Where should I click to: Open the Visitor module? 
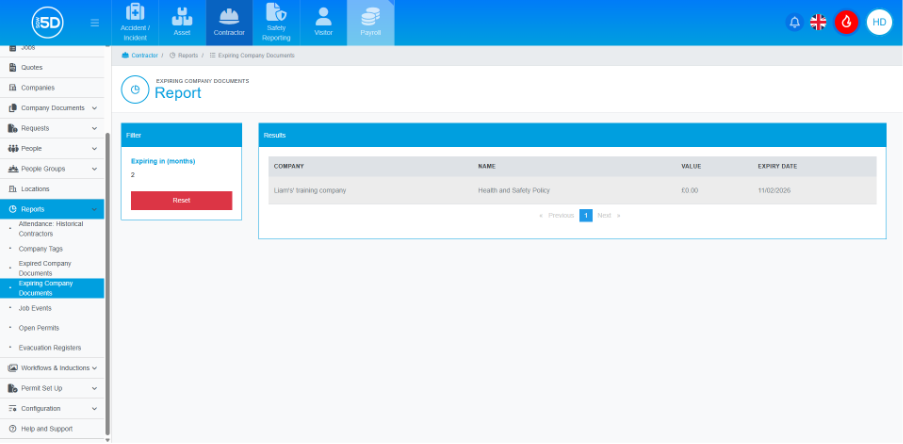coord(323,22)
